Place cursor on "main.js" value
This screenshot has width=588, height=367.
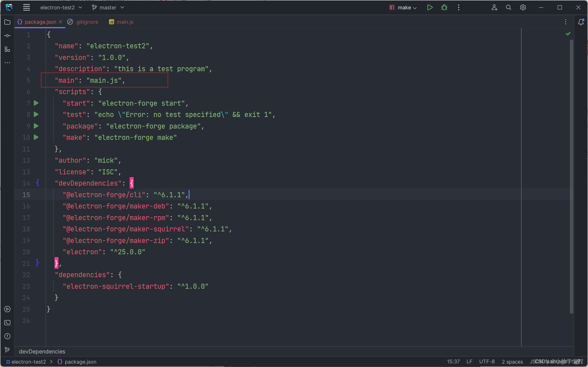click(104, 81)
